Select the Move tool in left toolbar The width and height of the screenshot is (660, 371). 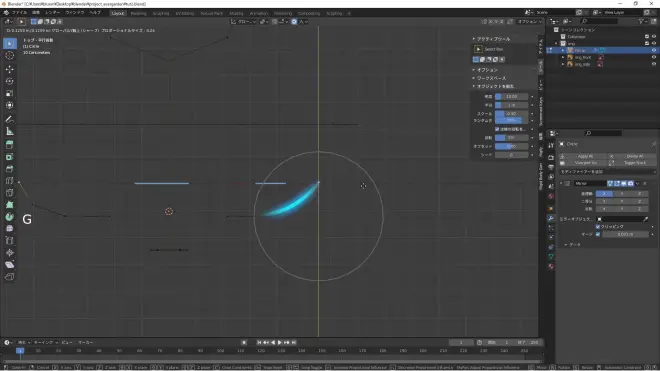pos(10,69)
